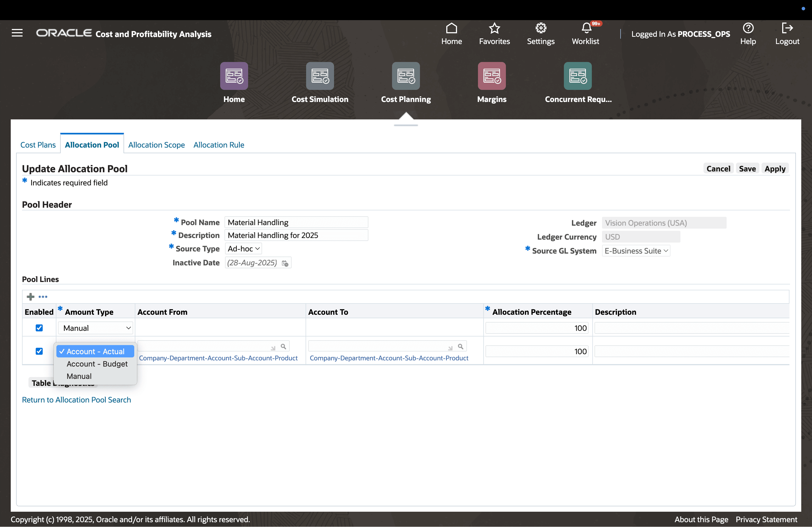The image size is (812, 527).
Task: Open the Margins module icon
Action: (x=491, y=76)
